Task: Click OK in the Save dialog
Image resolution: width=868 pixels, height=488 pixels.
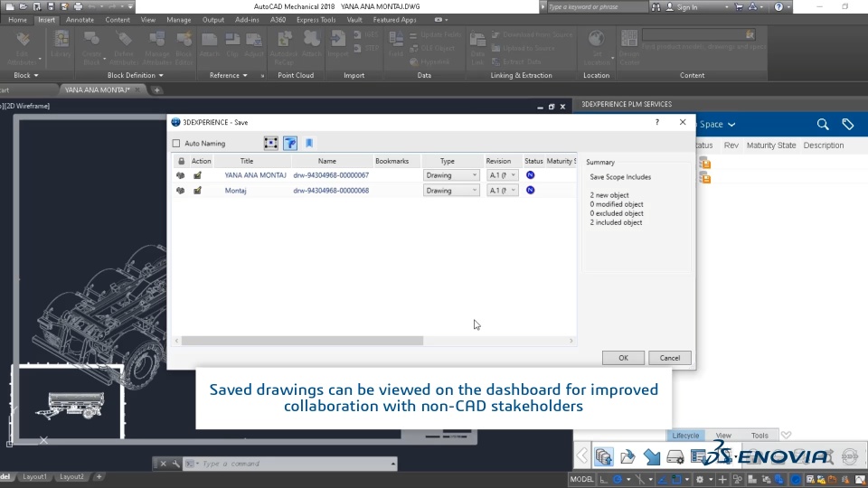Action: pyautogui.click(x=623, y=358)
